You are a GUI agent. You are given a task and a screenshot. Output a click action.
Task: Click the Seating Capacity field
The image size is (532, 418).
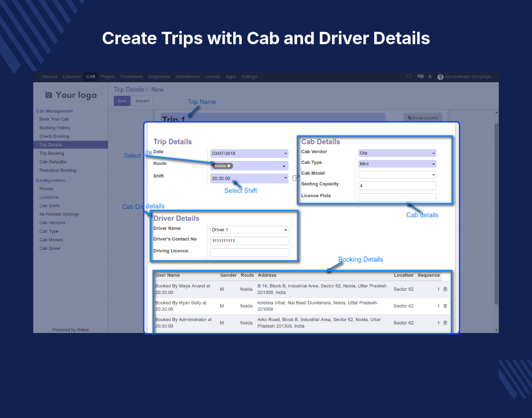point(397,186)
